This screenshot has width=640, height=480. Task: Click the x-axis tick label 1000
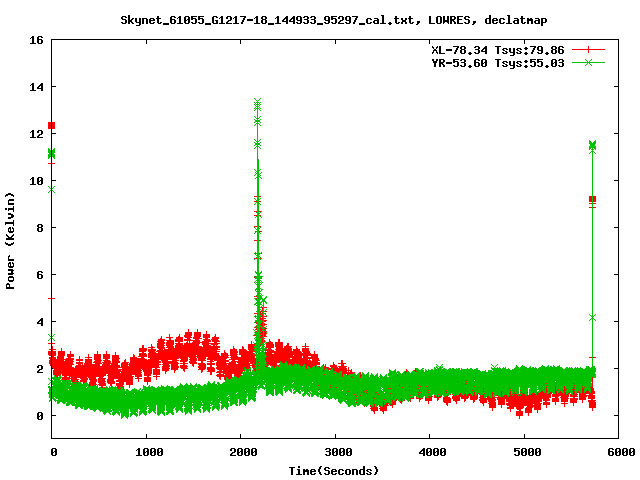pyautogui.click(x=146, y=453)
